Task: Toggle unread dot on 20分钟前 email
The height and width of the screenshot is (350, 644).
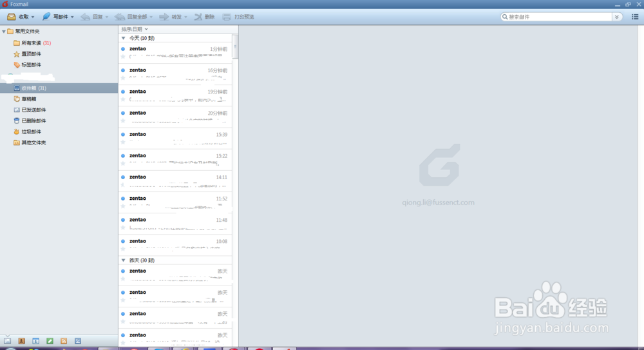Action: 123,113
